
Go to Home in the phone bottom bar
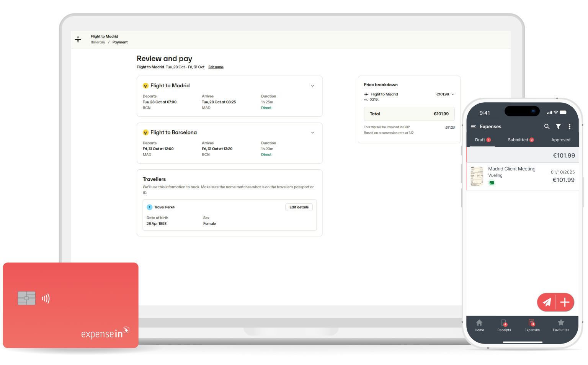click(479, 325)
